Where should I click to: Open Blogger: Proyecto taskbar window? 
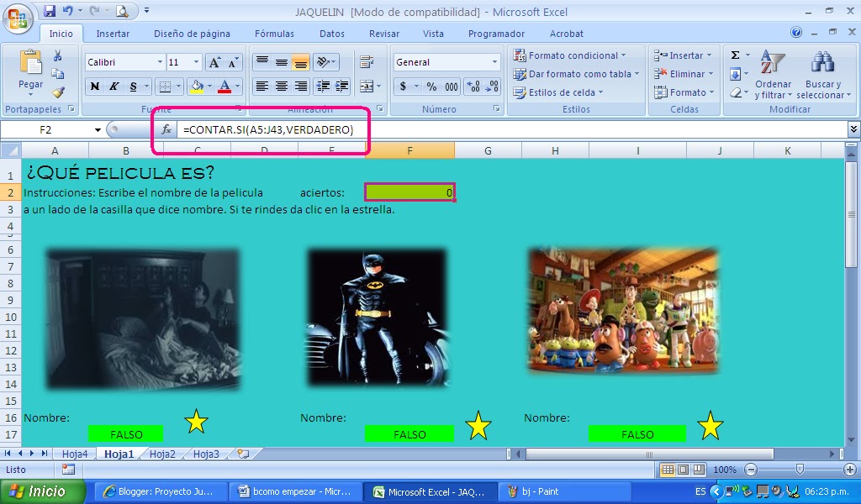click(x=159, y=491)
